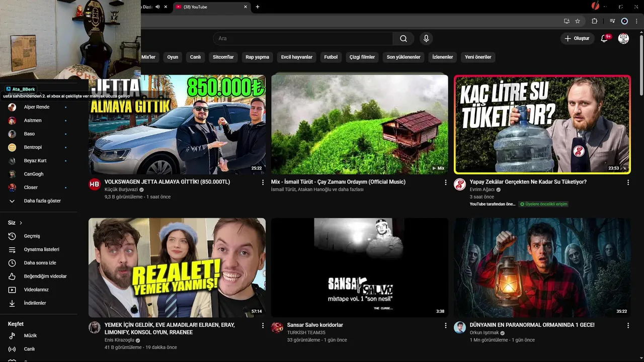Open the browser three-dot menu
The height and width of the screenshot is (362, 644).
pos(636,21)
